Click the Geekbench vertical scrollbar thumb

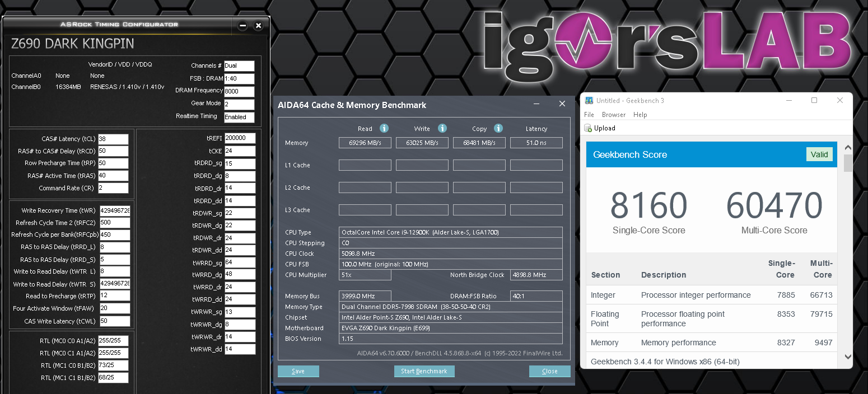pyautogui.click(x=848, y=163)
